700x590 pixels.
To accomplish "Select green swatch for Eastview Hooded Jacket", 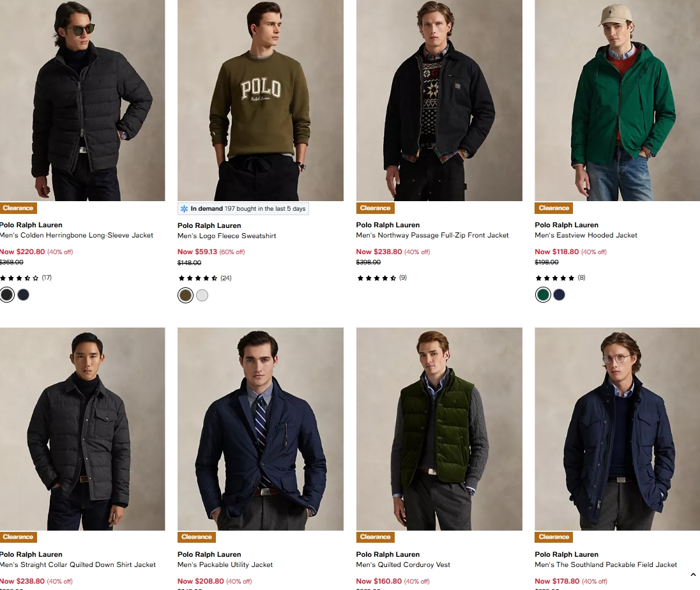I will pyautogui.click(x=543, y=294).
